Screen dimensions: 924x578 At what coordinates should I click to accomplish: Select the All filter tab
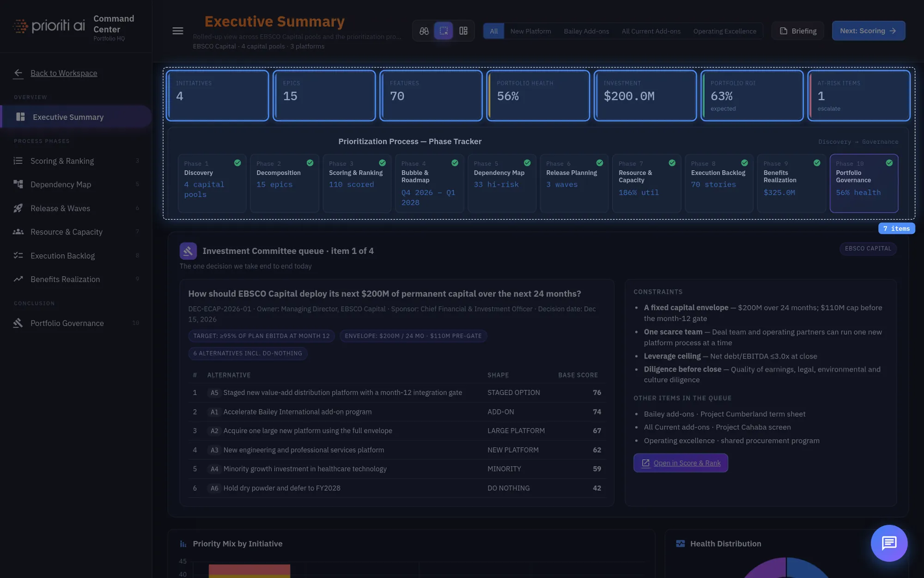(494, 31)
